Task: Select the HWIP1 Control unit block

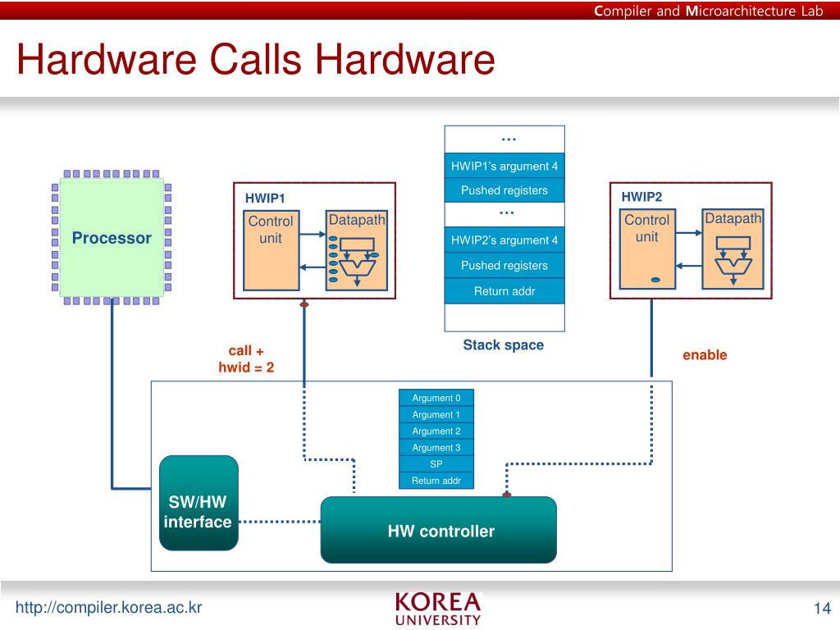Action: (x=271, y=251)
